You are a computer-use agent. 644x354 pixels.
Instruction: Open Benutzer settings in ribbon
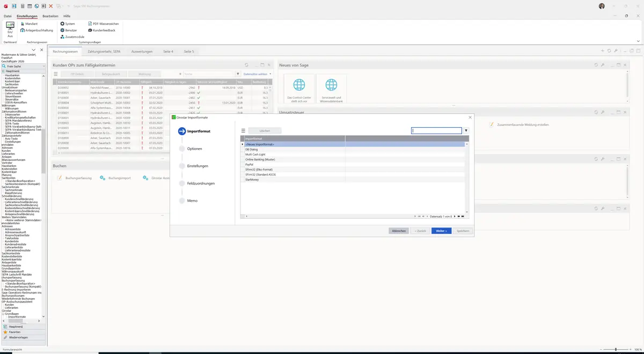click(68, 30)
